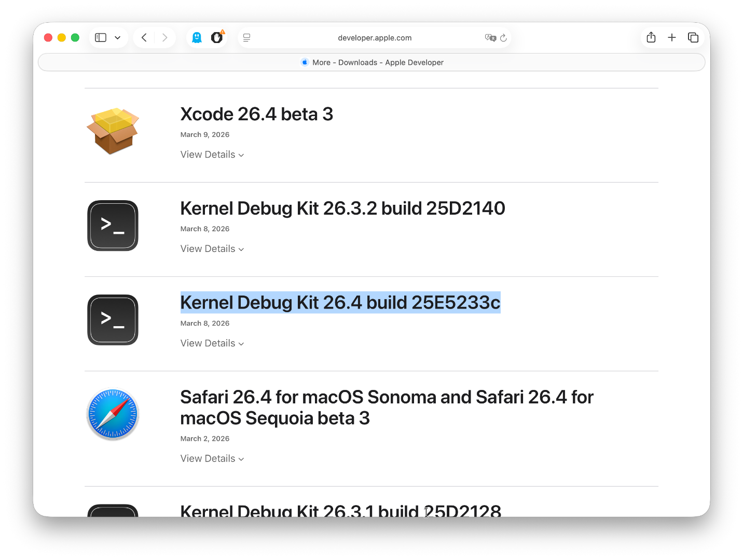Open a new tab

pyautogui.click(x=672, y=37)
